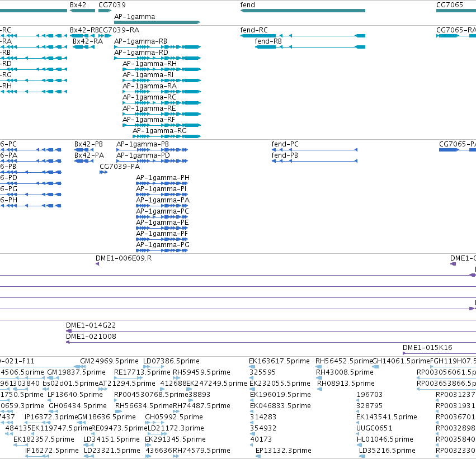
Task: Click transcript AP-1gamma-RG
Action: tap(159, 131)
